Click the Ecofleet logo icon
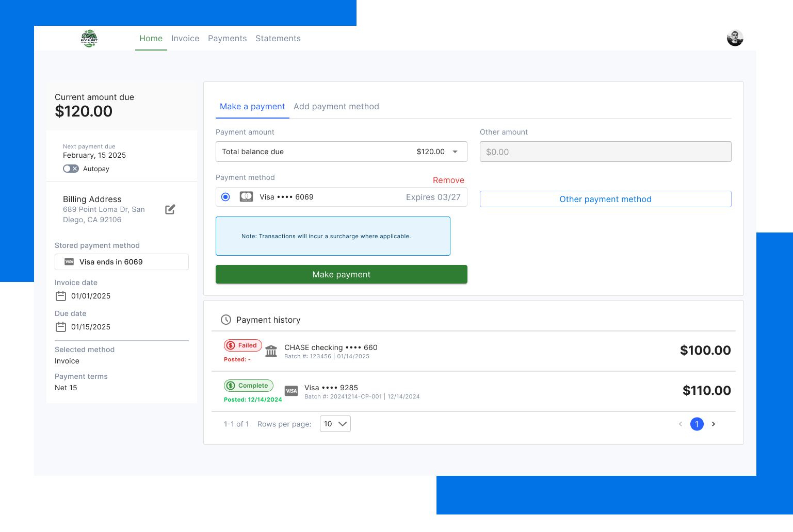 [89, 39]
